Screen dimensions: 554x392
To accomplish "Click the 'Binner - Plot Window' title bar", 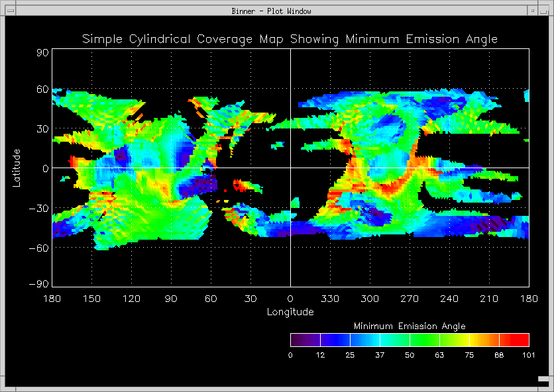I will [272, 11].
